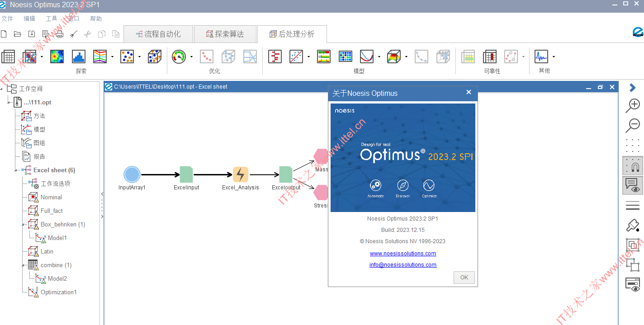This screenshot has width=644, height=325.
Task: Close the 关于Noesis Optimus dialog
Action: click(x=469, y=92)
